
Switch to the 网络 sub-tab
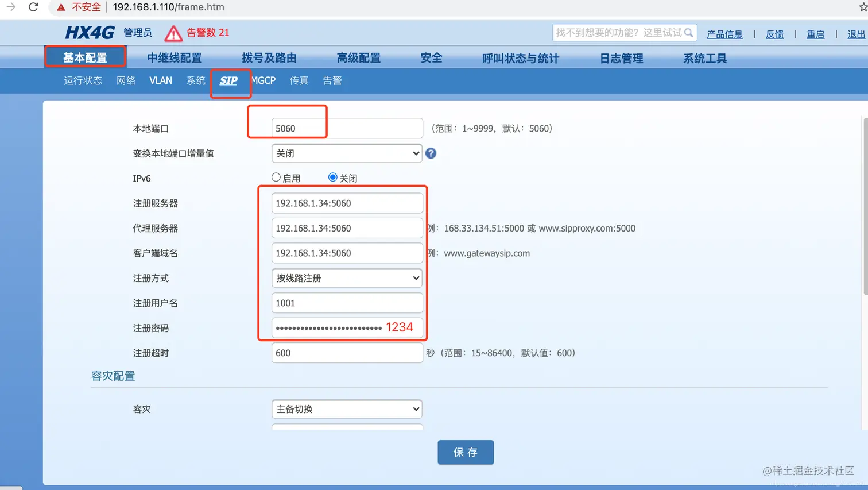[x=126, y=80]
